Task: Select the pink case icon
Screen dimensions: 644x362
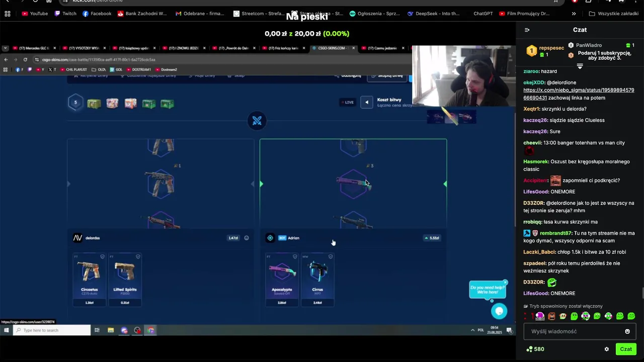Action: pyautogui.click(x=112, y=104)
